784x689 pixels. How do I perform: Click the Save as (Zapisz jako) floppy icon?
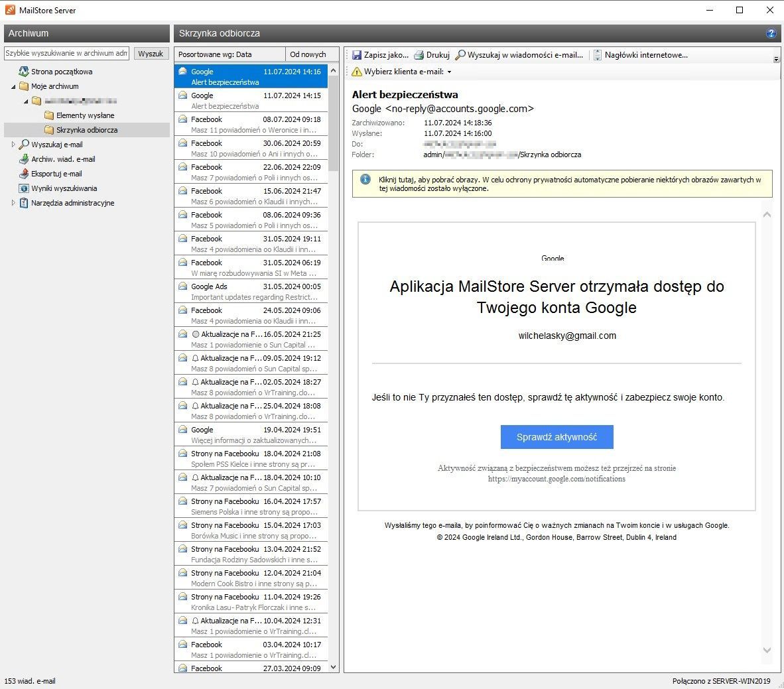coord(356,55)
